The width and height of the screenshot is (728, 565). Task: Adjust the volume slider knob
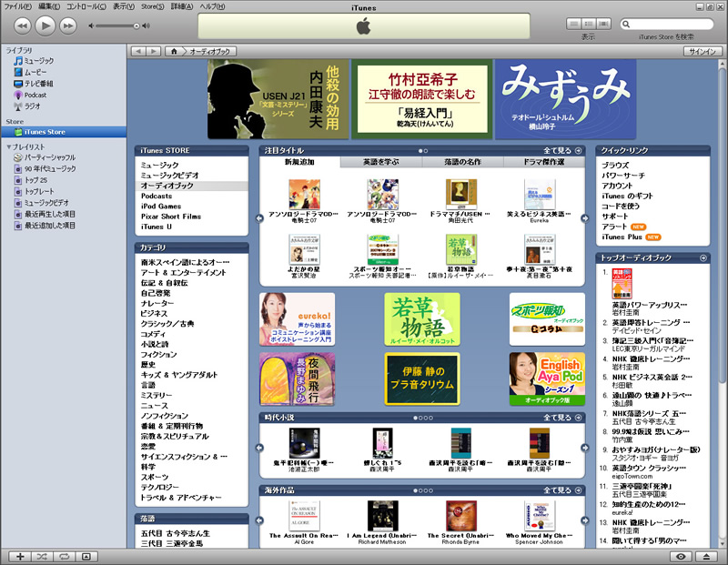click(x=136, y=26)
